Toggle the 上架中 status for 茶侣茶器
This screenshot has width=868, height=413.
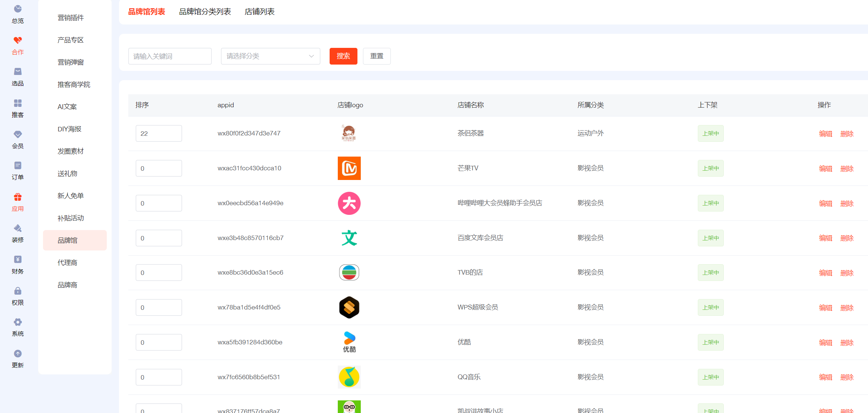710,134
